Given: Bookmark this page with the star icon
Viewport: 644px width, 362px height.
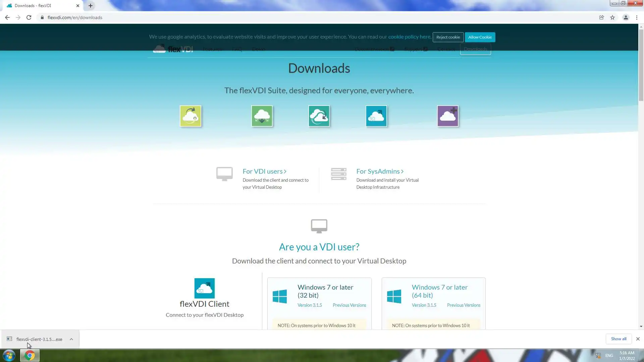Looking at the screenshot, I should 612,17.
